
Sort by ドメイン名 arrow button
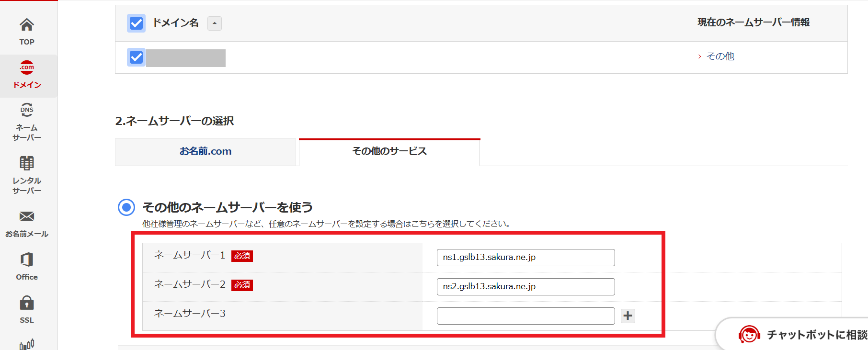tap(215, 23)
